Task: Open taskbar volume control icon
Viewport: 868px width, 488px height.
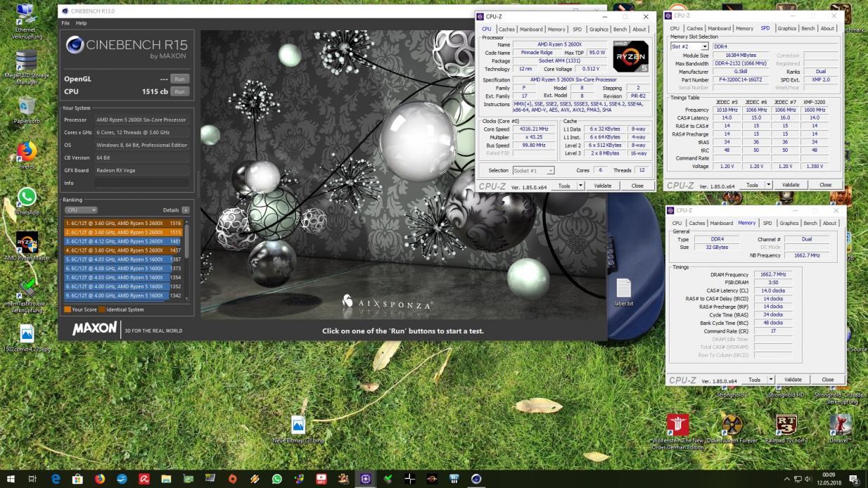Action: pyautogui.click(x=808, y=479)
